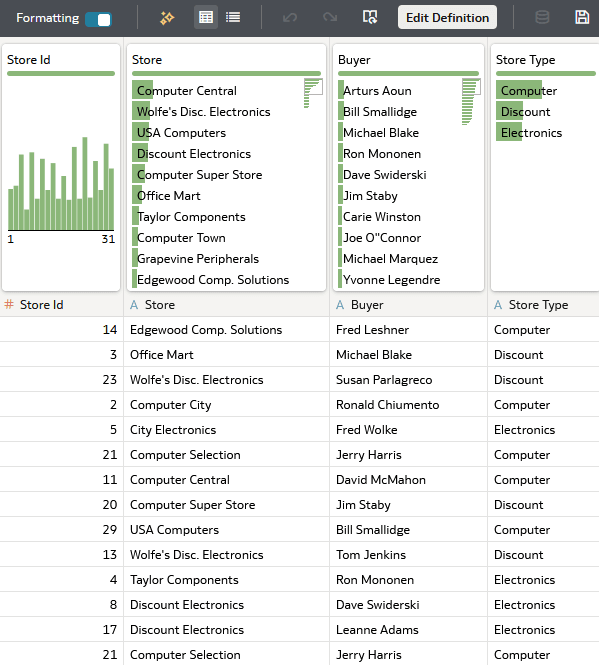Click the City Electronics store cell
The width and height of the screenshot is (599, 665).
(227, 430)
